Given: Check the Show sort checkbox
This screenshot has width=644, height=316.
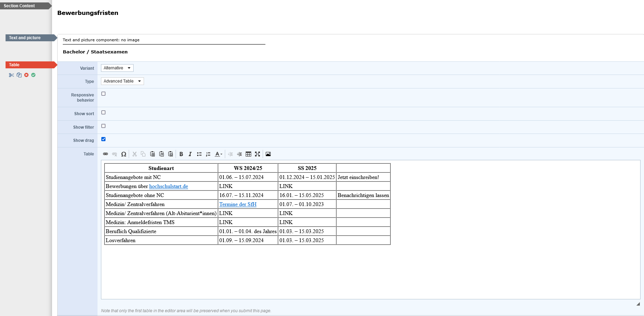Looking at the screenshot, I should click(103, 112).
